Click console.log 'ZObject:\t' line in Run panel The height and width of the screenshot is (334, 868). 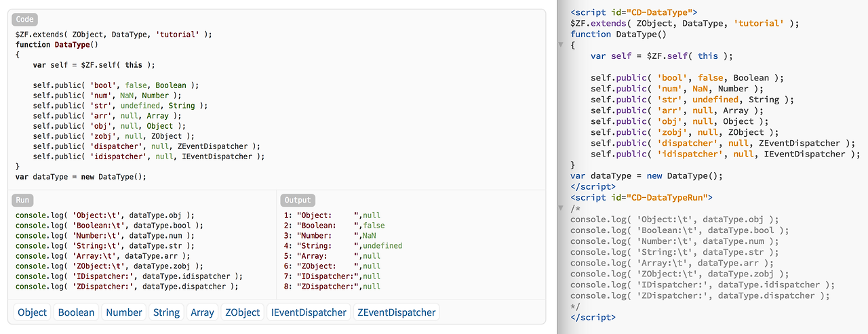(109, 266)
